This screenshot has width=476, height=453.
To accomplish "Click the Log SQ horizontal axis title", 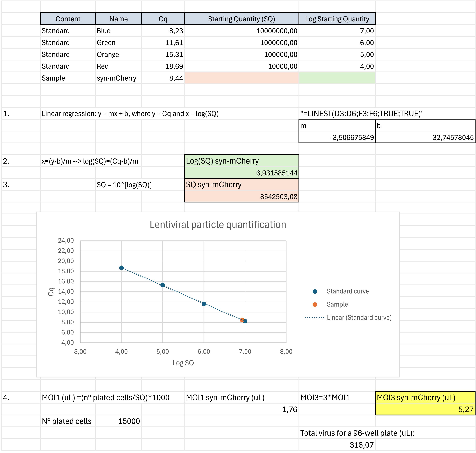I will pos(183,363).
